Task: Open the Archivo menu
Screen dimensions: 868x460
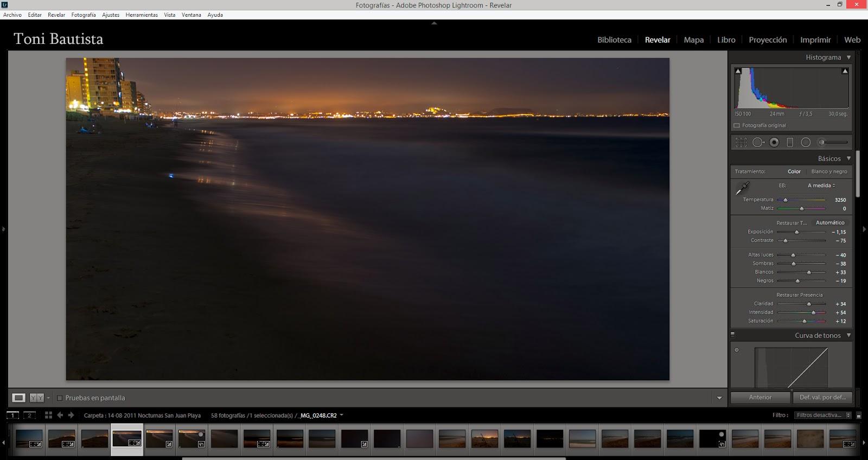Action: click(12, 15)
